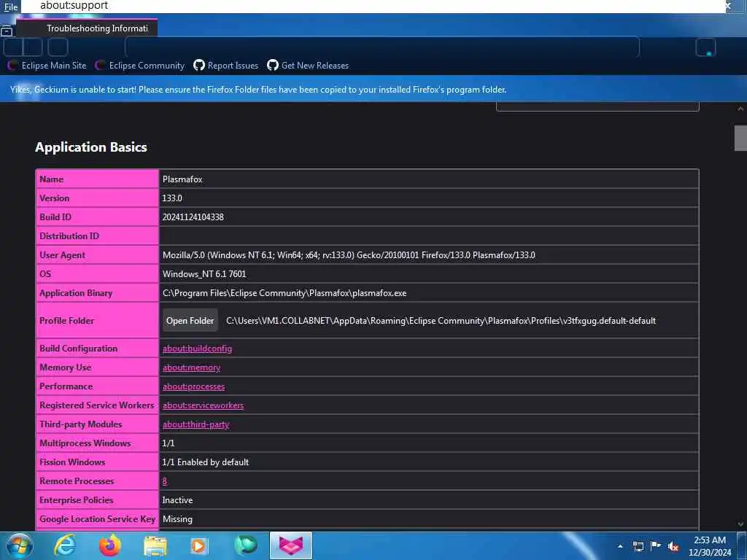Visit the about:serviceworkers link
This screenshot has height=560, width=747.
(203, 405)
